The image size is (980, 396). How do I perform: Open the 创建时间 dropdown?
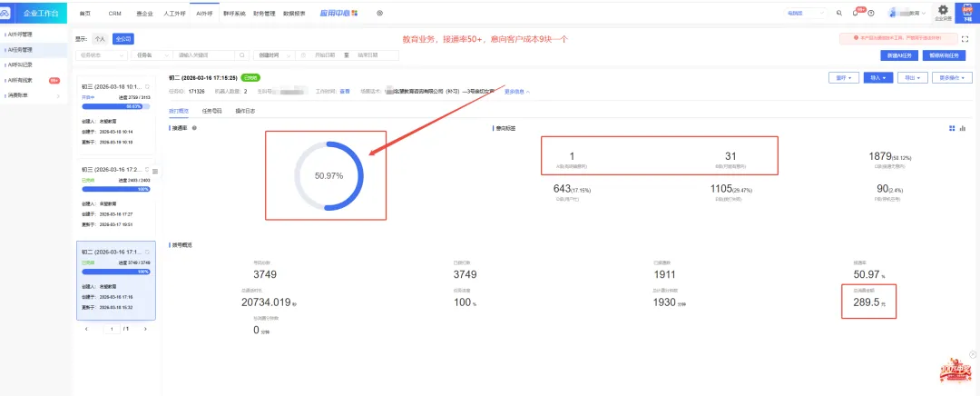275,55
